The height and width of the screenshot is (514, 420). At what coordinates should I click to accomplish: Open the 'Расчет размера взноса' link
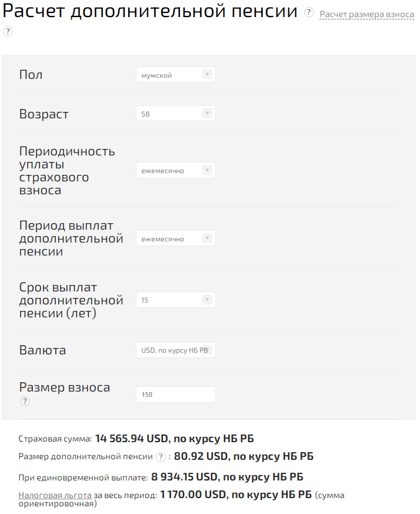[x=366, y=14]
